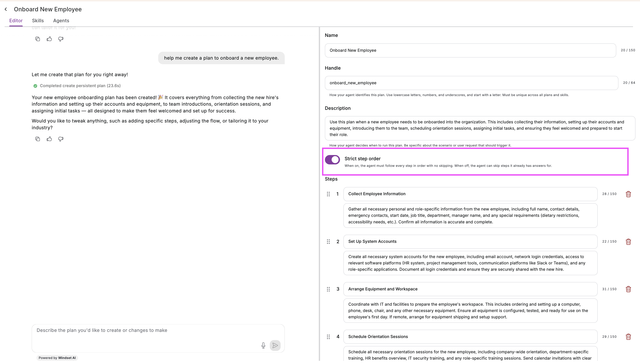
Task: Click the send message arrow button
Action: [275, 345]
